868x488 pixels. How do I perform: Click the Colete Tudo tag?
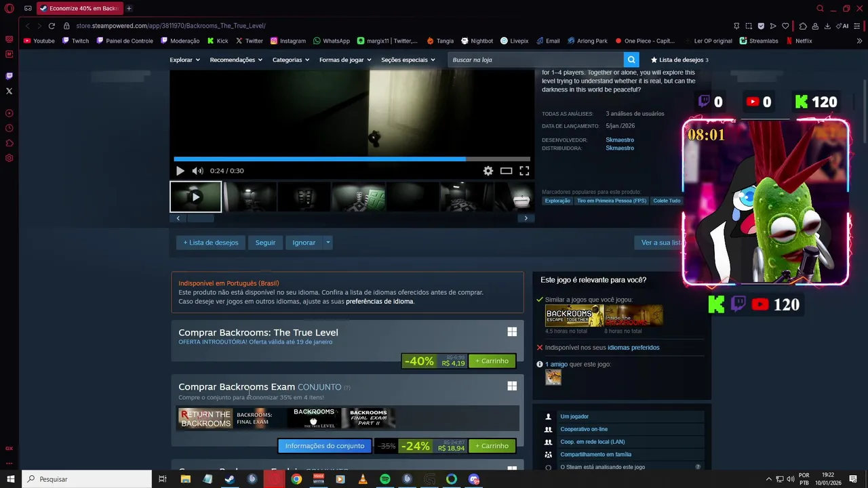(x=666, y=201)
